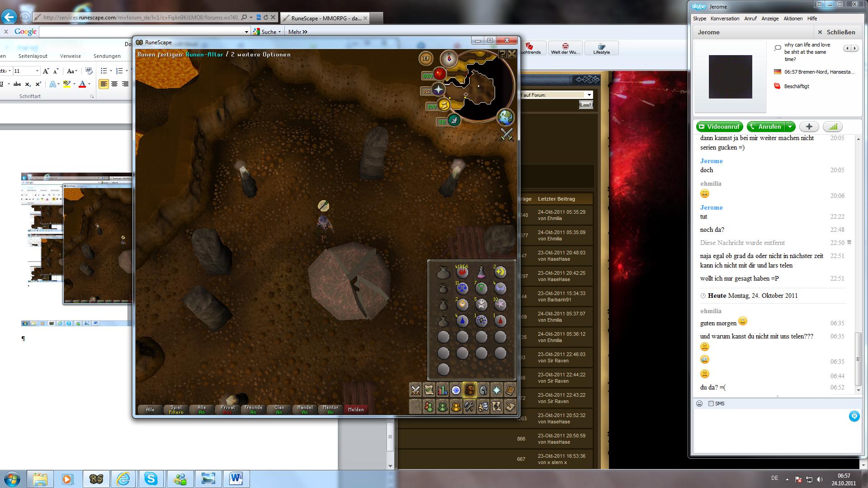Open the quest list checkmark scroll tab

[429, 390]
